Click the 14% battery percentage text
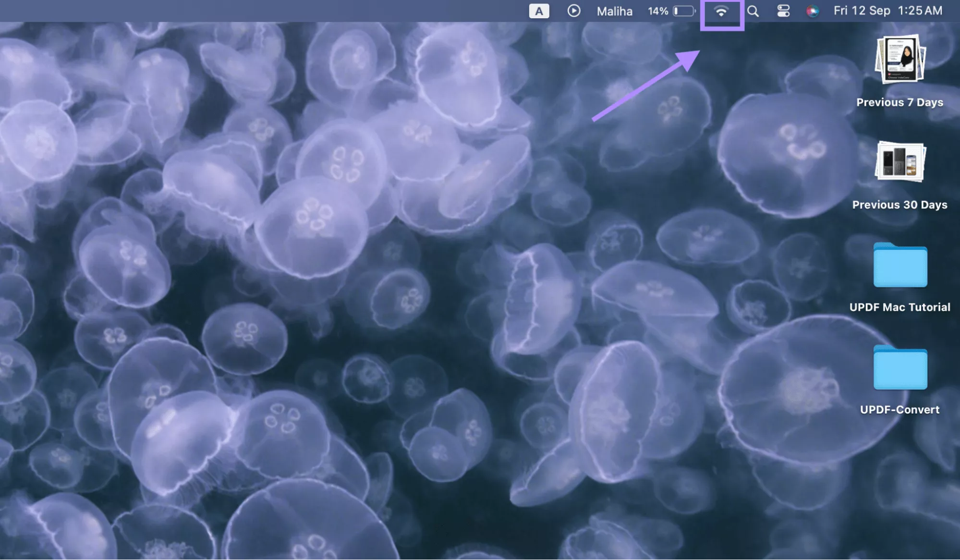 [x=657, y=11]
